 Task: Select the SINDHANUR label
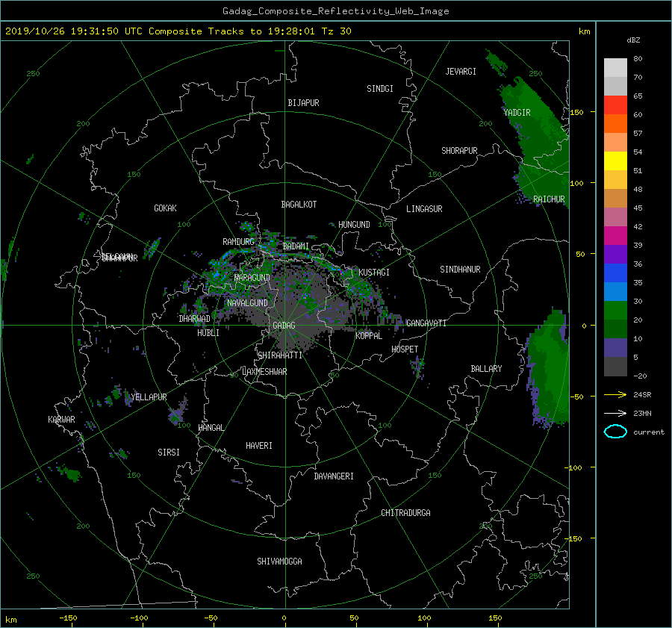(460, 270)
